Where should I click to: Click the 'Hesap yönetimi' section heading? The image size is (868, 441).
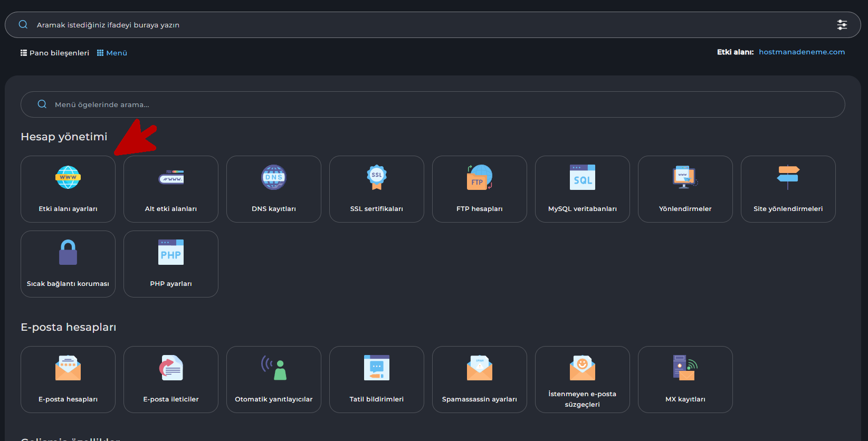pos(64,137)
